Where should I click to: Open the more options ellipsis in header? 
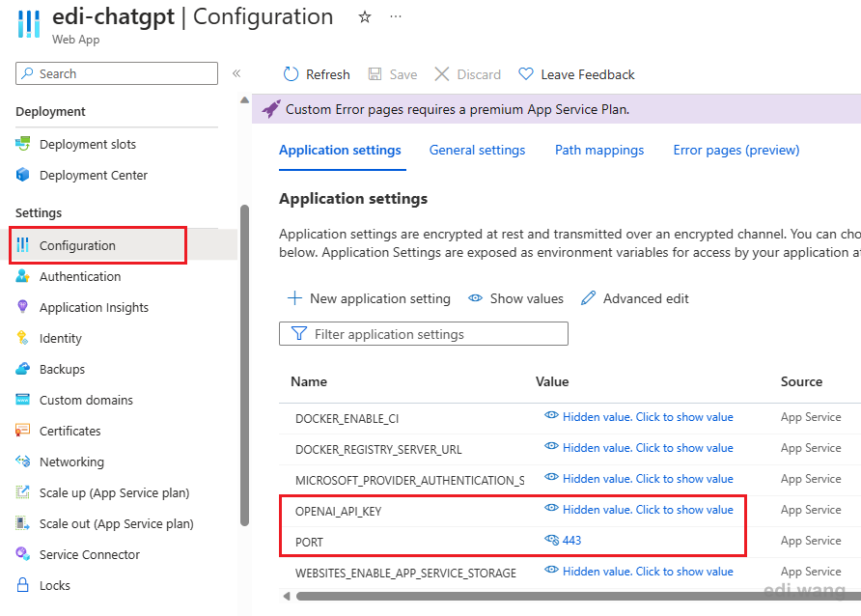396,17
